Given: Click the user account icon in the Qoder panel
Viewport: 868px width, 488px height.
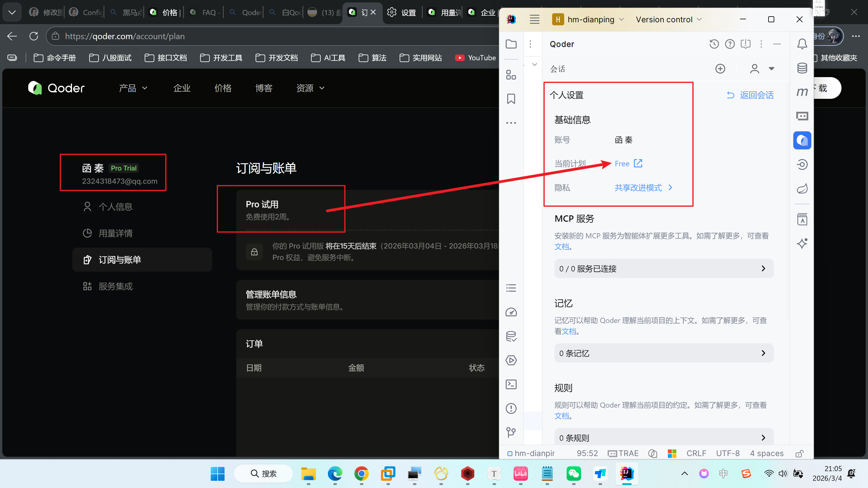Looking at the screenshot, I should (x=754, y=69).
